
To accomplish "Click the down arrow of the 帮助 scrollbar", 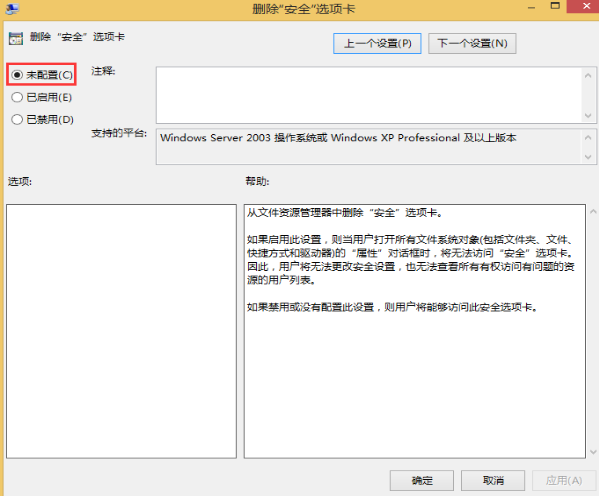I will [593, 452].
